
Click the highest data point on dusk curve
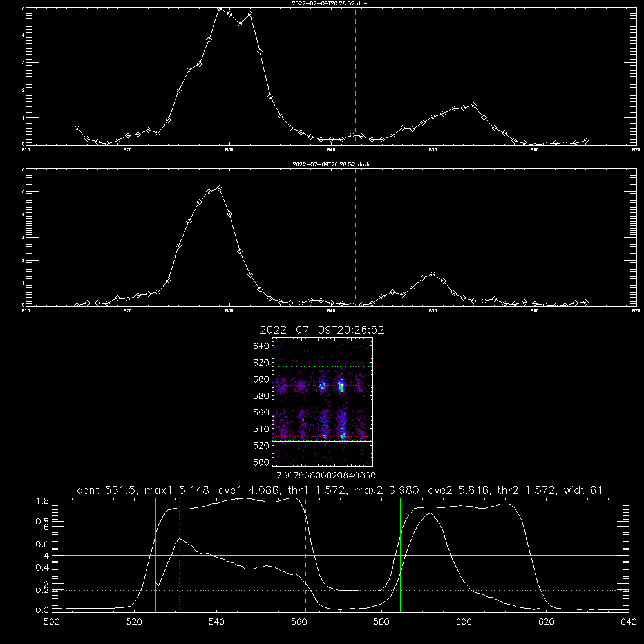click(220, 189)
